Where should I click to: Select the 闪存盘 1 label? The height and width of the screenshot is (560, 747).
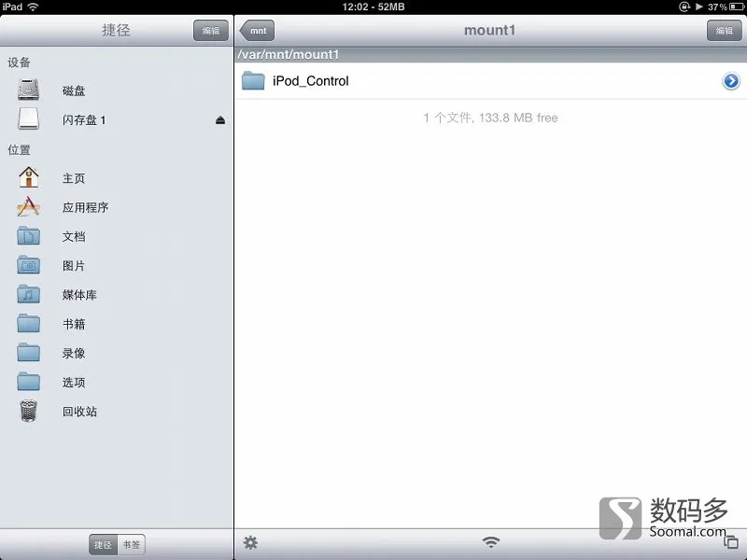[84, 120]
